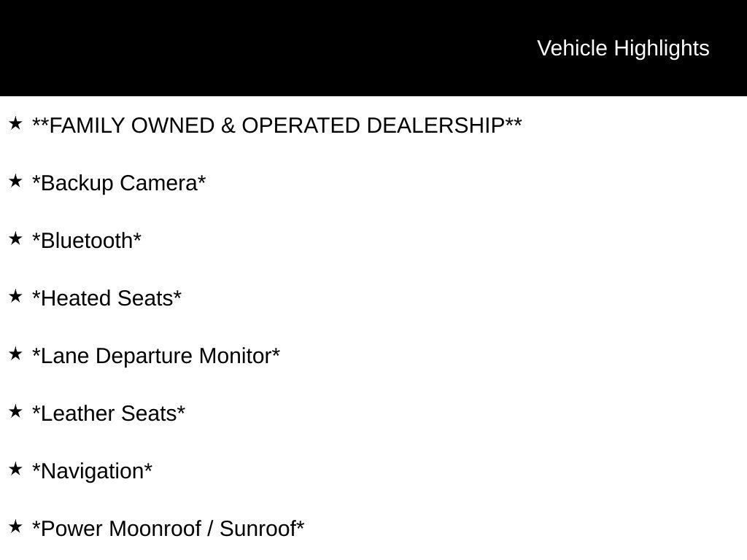Select the star next to Lane Departure Monitor
The image size is (747, 560).
pyautogui.click(x=15, y=354)
